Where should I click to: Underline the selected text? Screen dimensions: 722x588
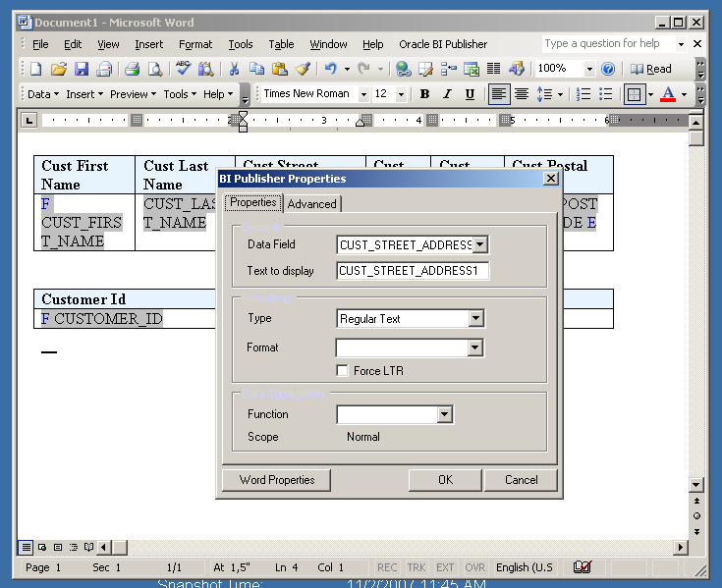(x=470, y=94)
